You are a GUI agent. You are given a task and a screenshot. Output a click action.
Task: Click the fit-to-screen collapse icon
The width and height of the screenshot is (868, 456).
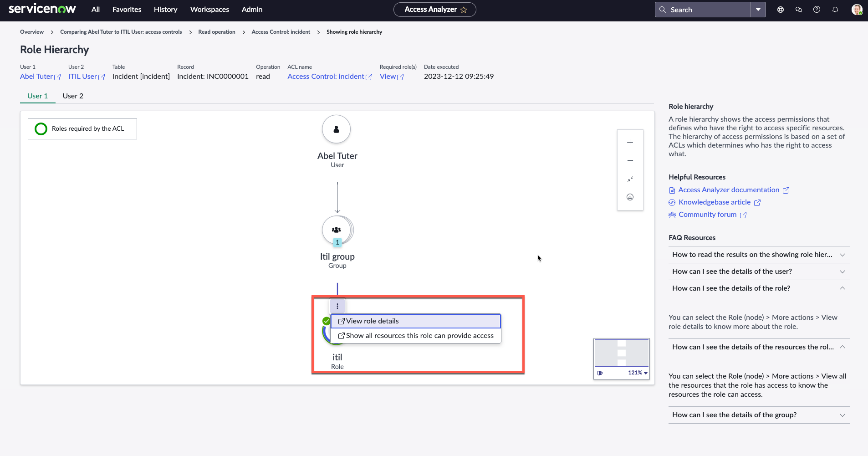[630, 179]
